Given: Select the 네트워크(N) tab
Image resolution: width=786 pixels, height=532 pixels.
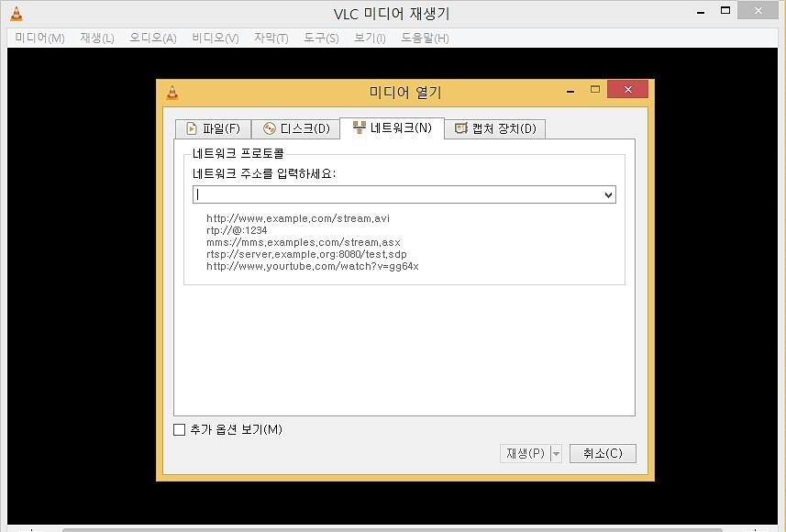Looking at the screenshot, I should pyautogui.click(x=392, y=127).
